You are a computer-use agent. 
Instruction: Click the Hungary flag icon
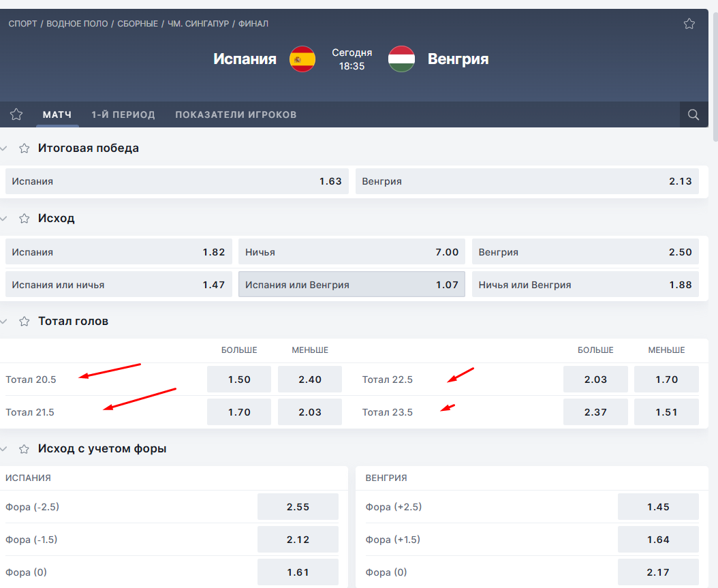pyautogui.click(x=402, y=59)
